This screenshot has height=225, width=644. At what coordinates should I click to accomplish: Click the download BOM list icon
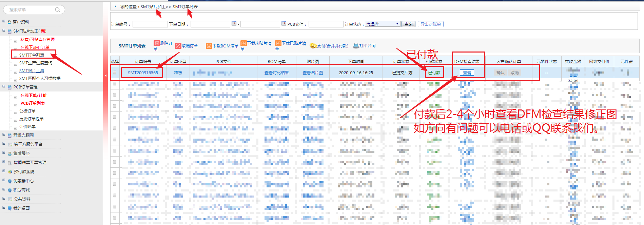209,46
